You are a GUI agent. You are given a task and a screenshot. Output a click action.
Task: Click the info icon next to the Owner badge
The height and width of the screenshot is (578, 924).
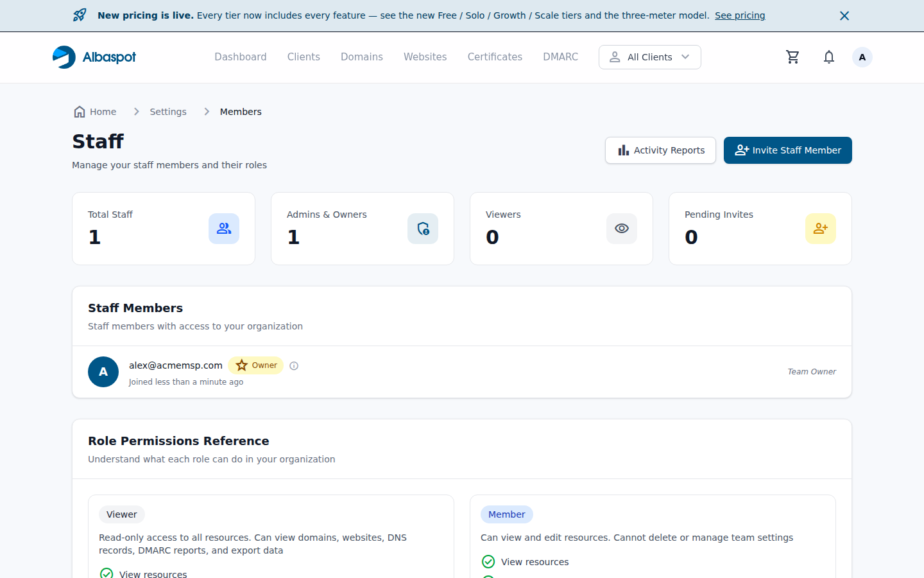tap(294, 366)
